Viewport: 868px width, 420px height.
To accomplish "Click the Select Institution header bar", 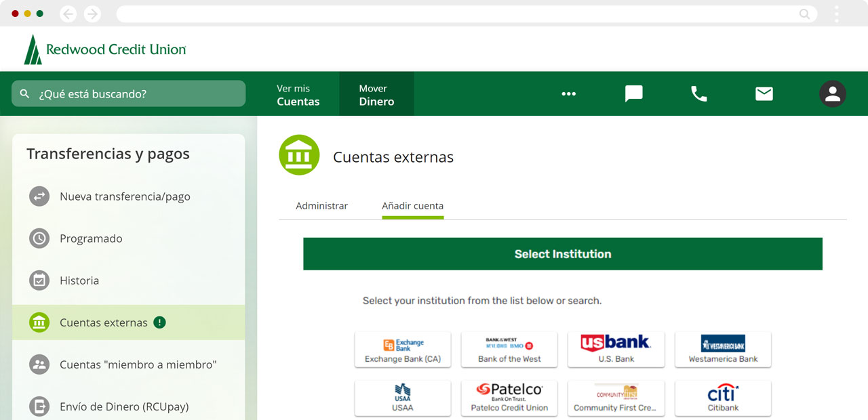I will [x=563, y=254].
